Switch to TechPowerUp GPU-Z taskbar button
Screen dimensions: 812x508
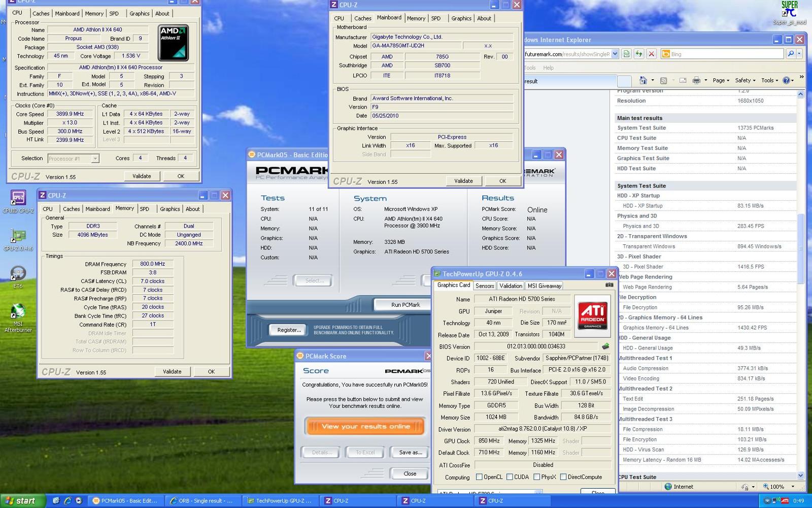click(x=279, y=500)
